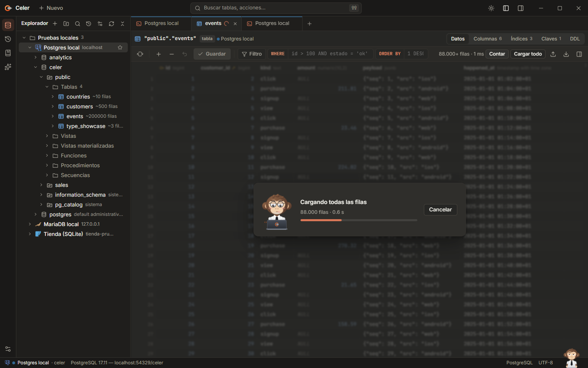Click Cargar todo button

(528, 54)
